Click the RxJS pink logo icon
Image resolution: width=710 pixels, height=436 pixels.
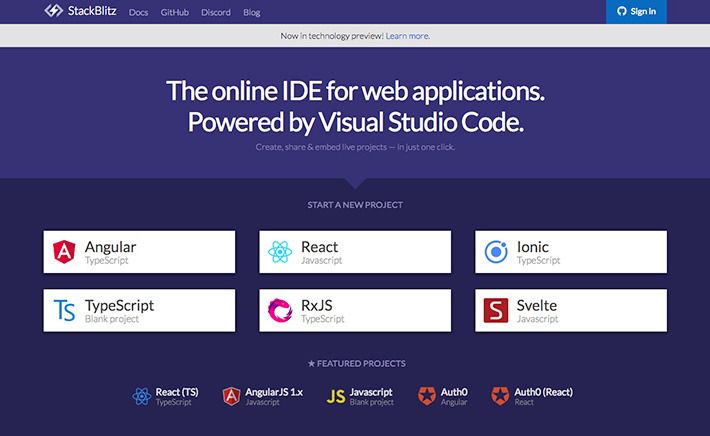pos(280,311)
